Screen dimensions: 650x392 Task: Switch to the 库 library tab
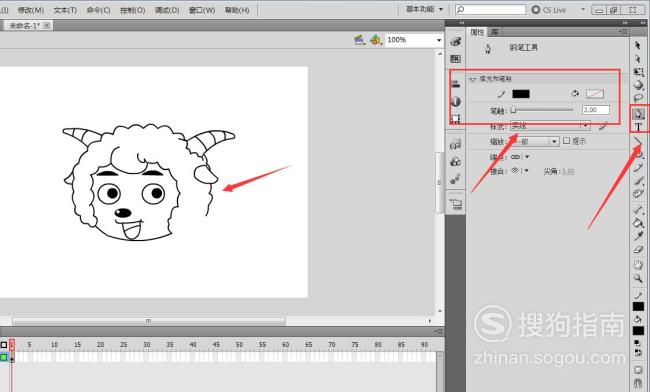494,32
